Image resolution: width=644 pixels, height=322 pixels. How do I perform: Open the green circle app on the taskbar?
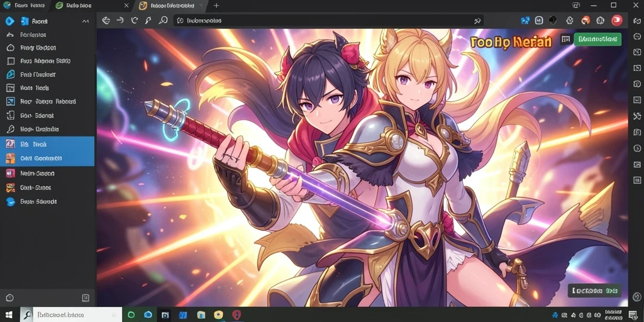(131, 315)
